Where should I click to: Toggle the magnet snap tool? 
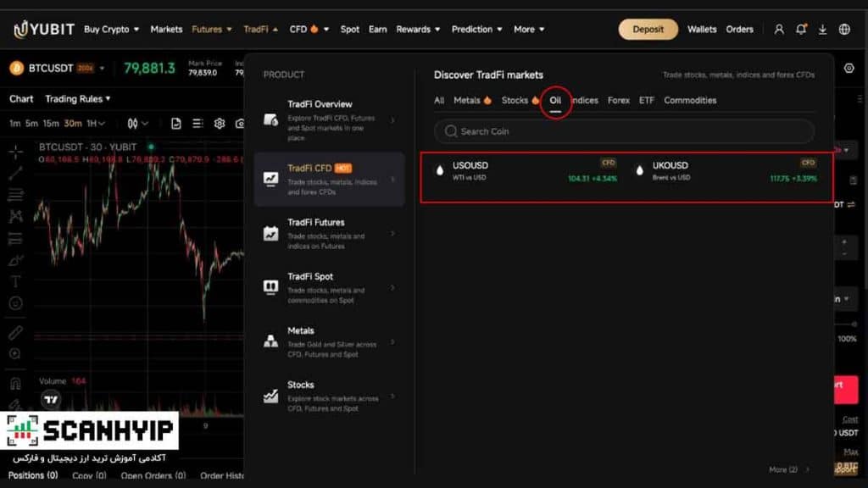[15, 384]
